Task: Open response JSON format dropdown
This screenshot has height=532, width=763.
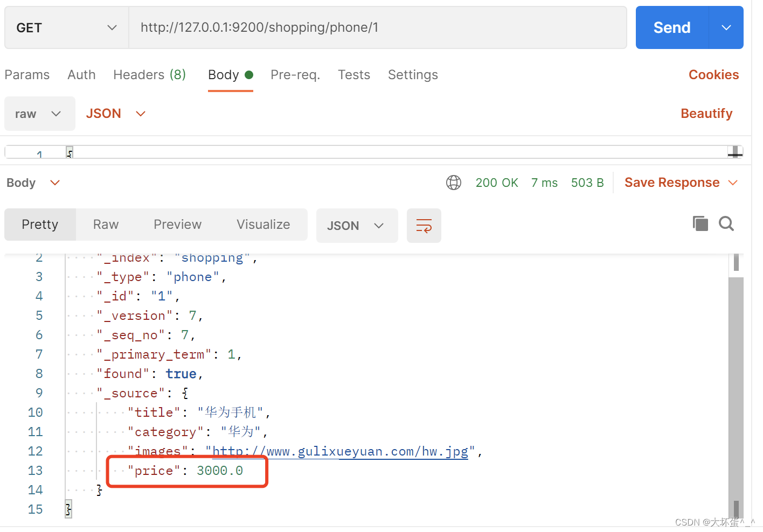Action: pos(357,226)
